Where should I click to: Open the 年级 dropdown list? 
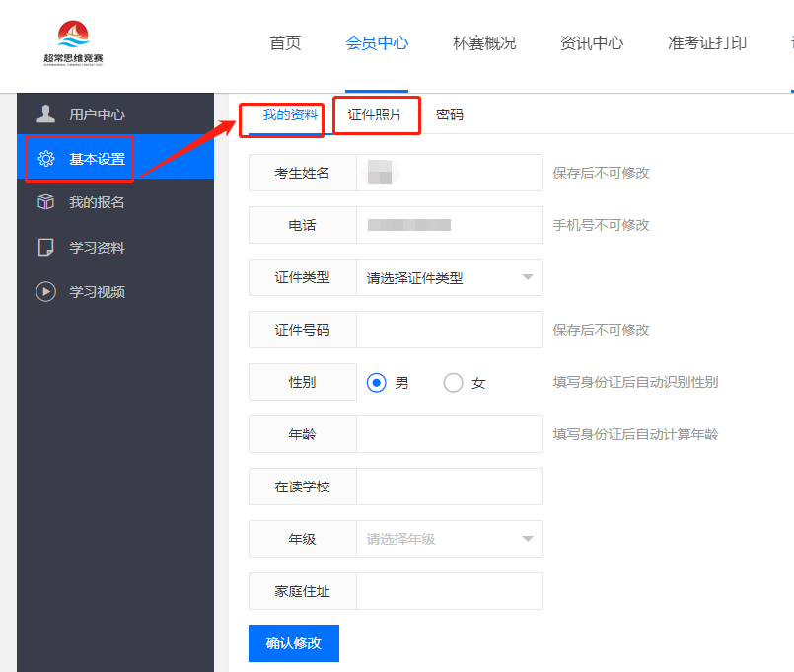point(450,539)
